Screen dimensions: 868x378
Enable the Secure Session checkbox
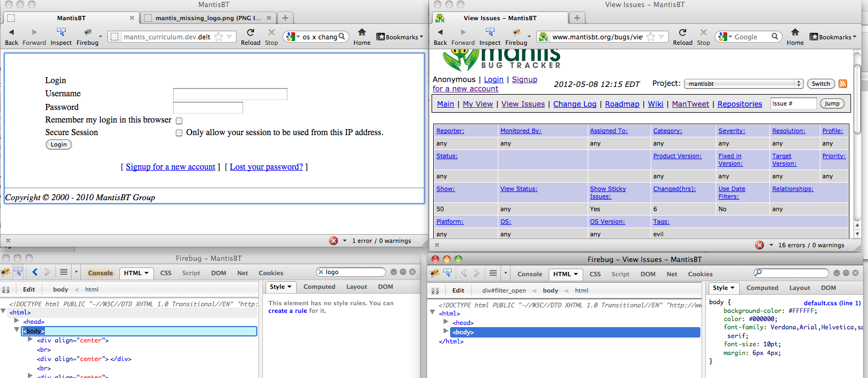[179, 133]
